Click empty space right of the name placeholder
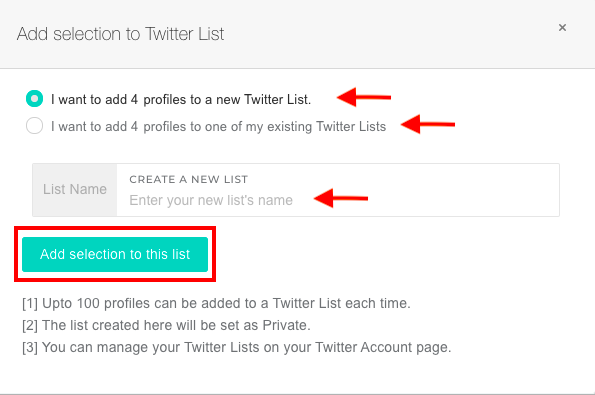This screenshot has width=595, height=395. pos(463,200)
